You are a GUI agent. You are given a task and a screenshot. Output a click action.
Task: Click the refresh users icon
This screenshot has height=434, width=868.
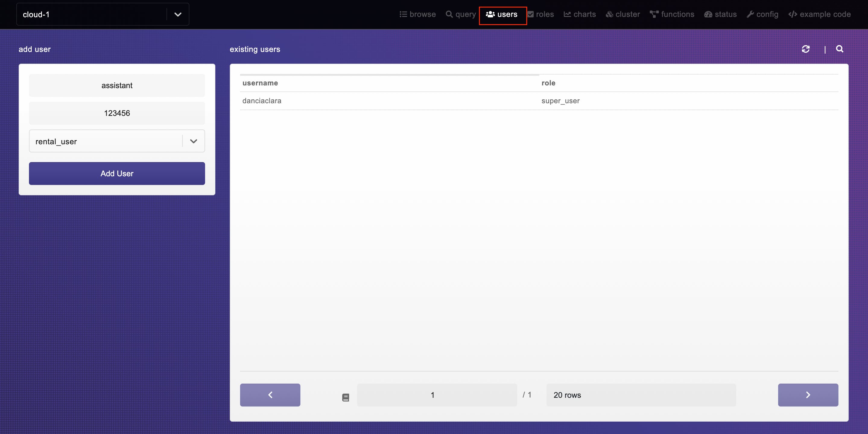(805, 49)
